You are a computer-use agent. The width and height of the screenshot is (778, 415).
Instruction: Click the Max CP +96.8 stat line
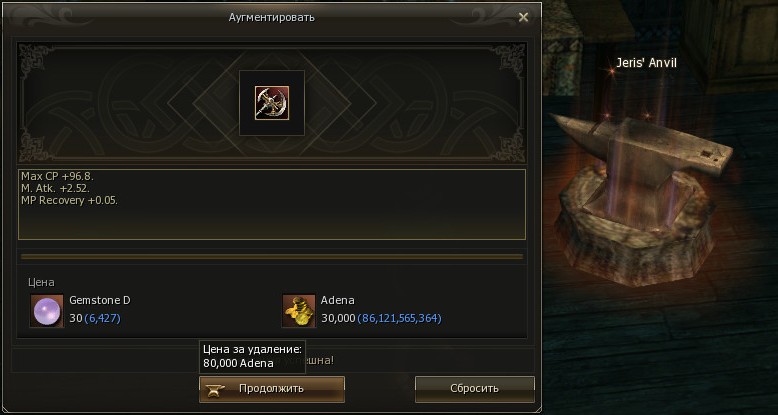click(x=57, y=176)
